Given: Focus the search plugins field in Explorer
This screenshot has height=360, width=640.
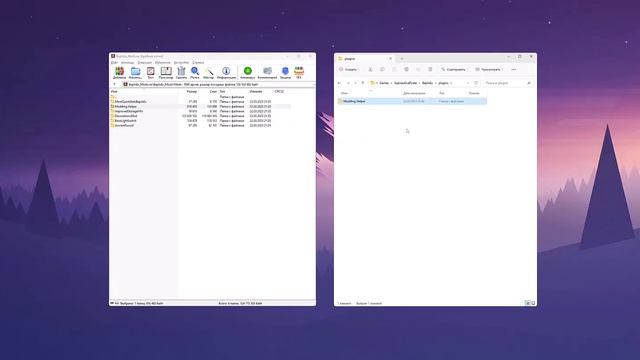Looking at the screenshot, I should pyautogui.click(x=508, y=83).
